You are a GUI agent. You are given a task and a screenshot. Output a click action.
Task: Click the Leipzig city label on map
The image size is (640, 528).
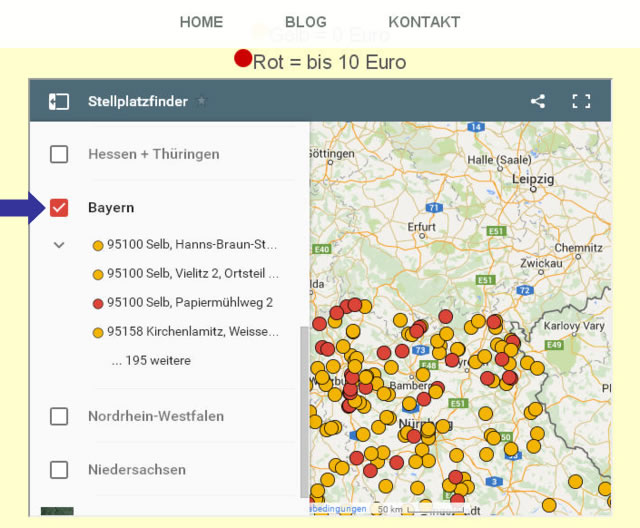click(x=533, y=179)
